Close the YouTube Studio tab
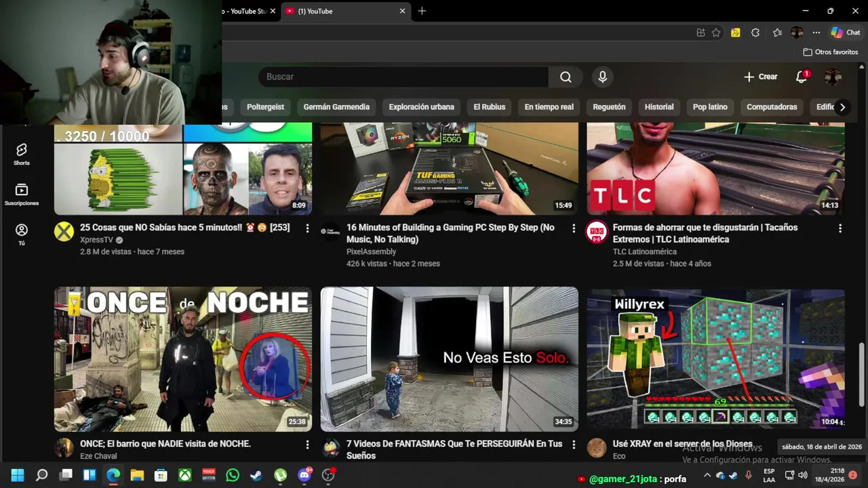868x488 pixels. 273,11
